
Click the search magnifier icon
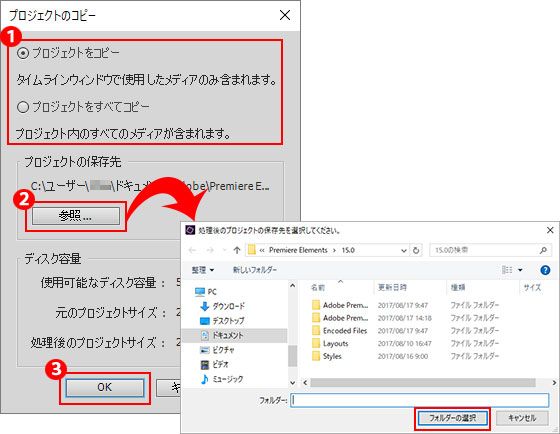(543, 250)
